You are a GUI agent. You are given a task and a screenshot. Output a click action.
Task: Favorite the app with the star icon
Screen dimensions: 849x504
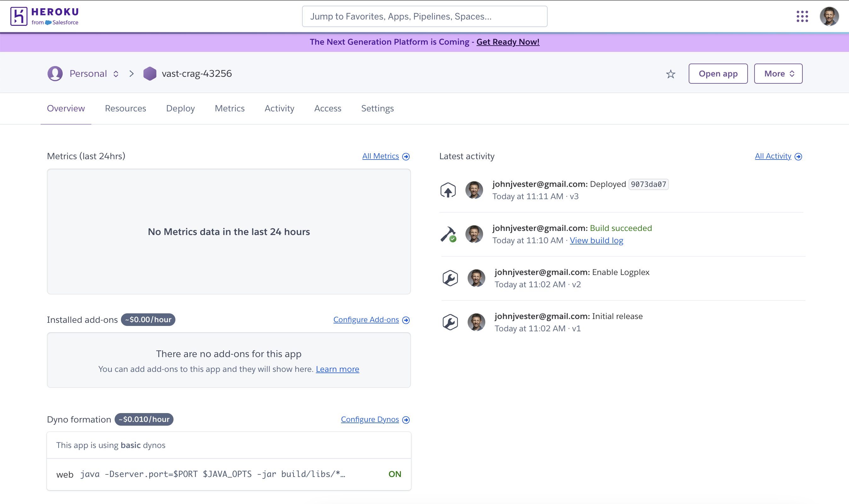[x=670, y=74]
